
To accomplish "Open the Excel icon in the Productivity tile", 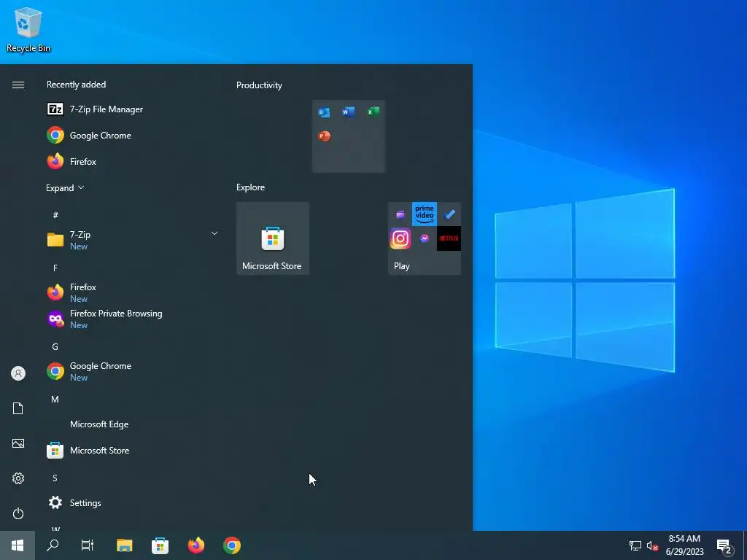I will tap(373, 112).
